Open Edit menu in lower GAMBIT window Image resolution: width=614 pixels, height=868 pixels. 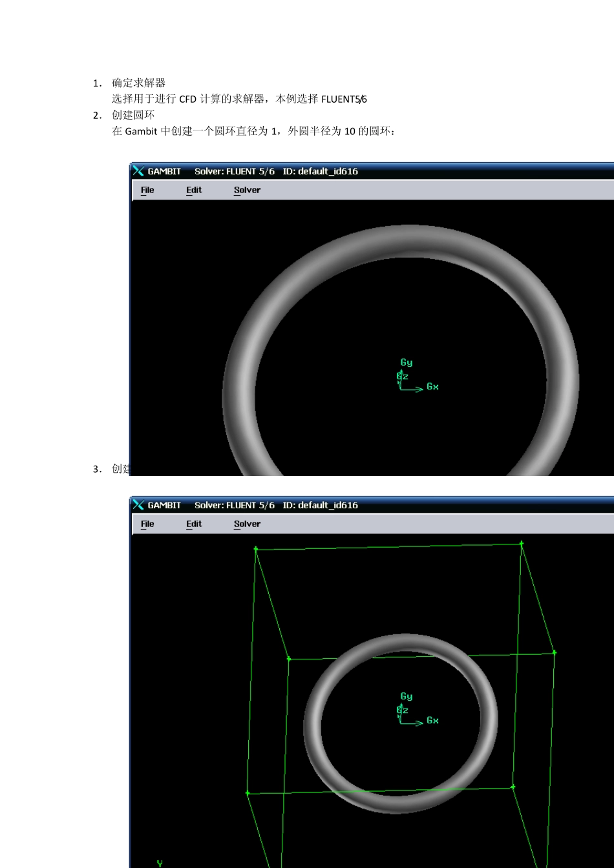click(194, 524)
